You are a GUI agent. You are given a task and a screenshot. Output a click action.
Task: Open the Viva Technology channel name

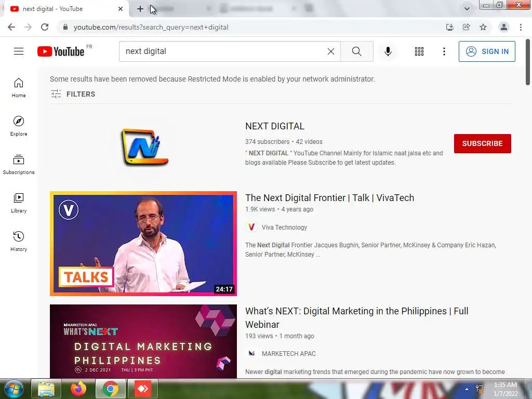(x=284, y=228)
